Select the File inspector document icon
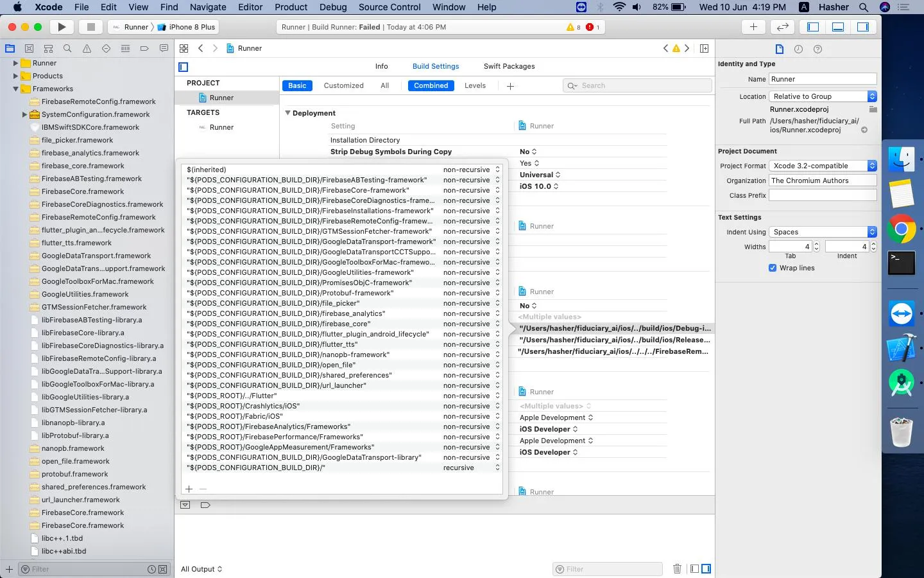Viewport: 924px width, 578px height. [x=779, y=49]
